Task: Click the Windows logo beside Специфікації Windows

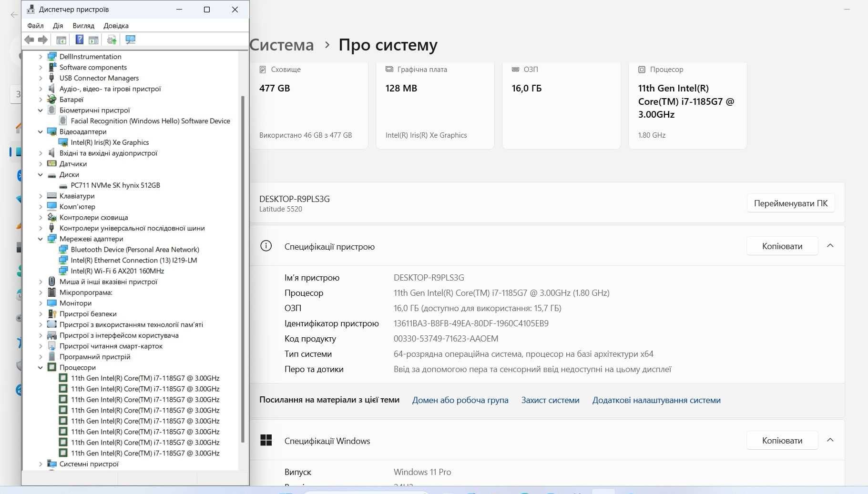Action: click(266, 440)
